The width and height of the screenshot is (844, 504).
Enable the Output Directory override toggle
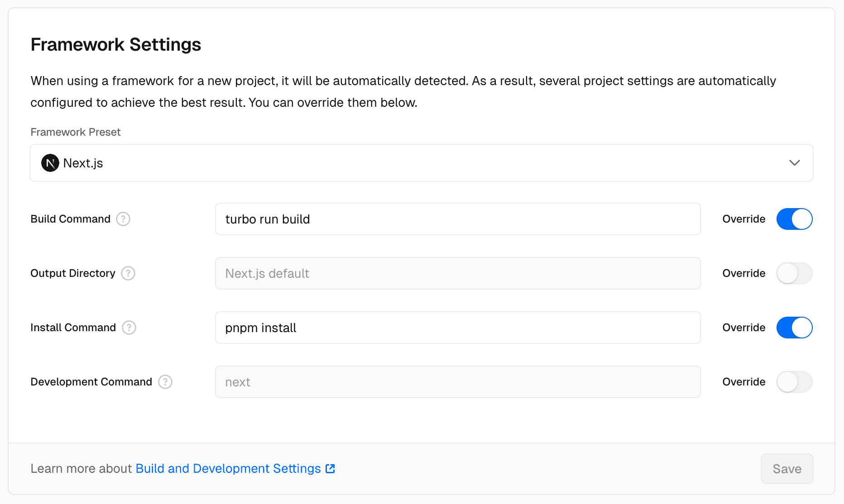click(794, 273)
